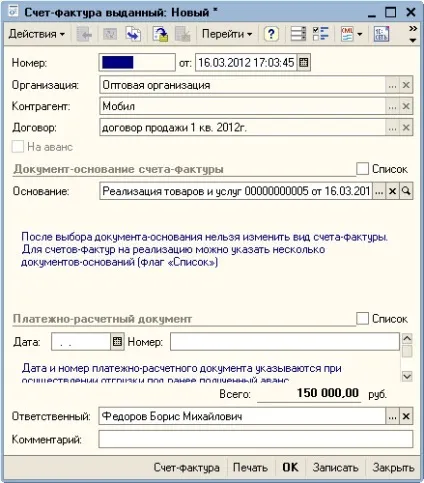Open calendar next to document date
Screen dimensions: 424x483
304,62
